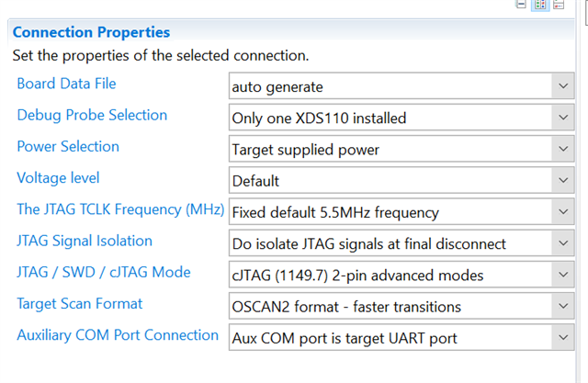
Task: Expand the Voltage level dropdown
Action: (562, 181)
